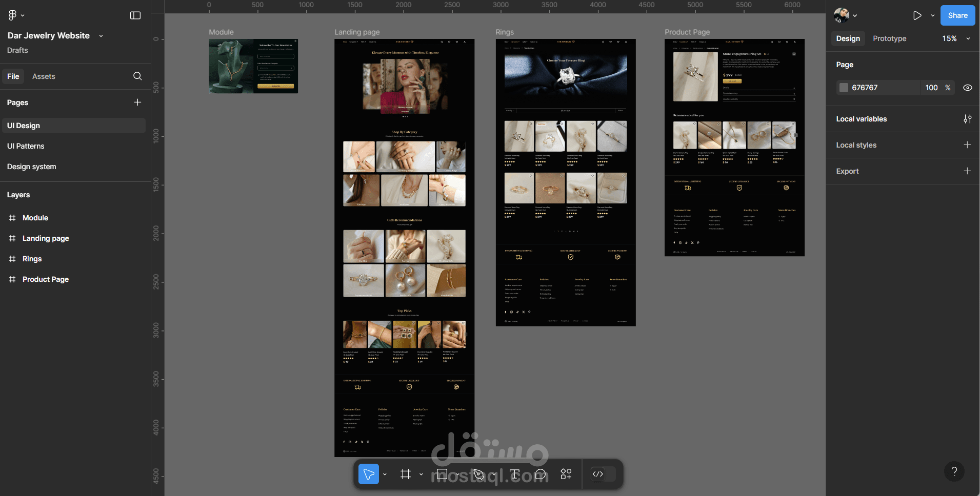Expand the Move tools chevron
Screen dimensions: 980x496
click(x=385, y=474)
